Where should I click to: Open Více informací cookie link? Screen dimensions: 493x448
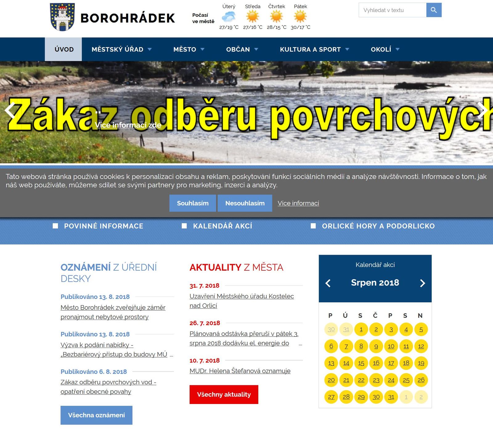(x=298, y=203)
